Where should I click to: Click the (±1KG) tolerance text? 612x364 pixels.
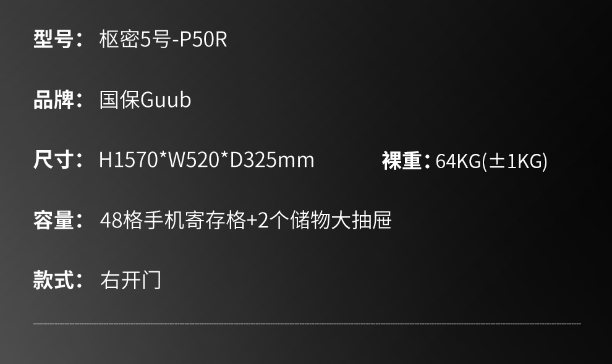(515, 161)
